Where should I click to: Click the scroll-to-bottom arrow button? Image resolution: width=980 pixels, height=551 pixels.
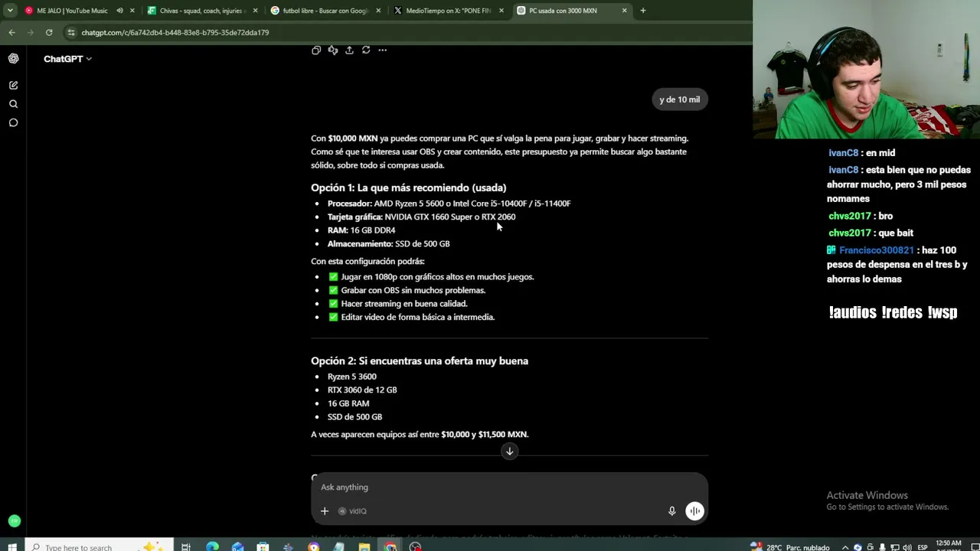(x=509, y=451)
